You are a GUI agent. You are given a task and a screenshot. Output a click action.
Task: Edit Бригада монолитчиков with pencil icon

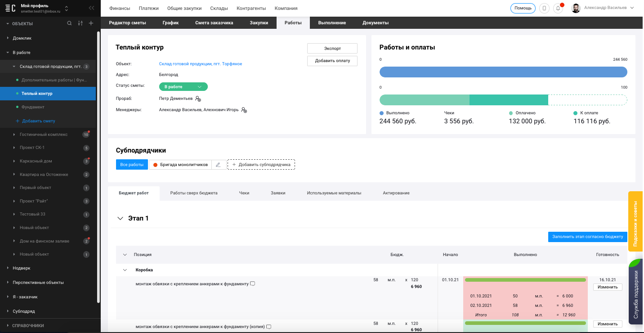(x=219, y=165)
